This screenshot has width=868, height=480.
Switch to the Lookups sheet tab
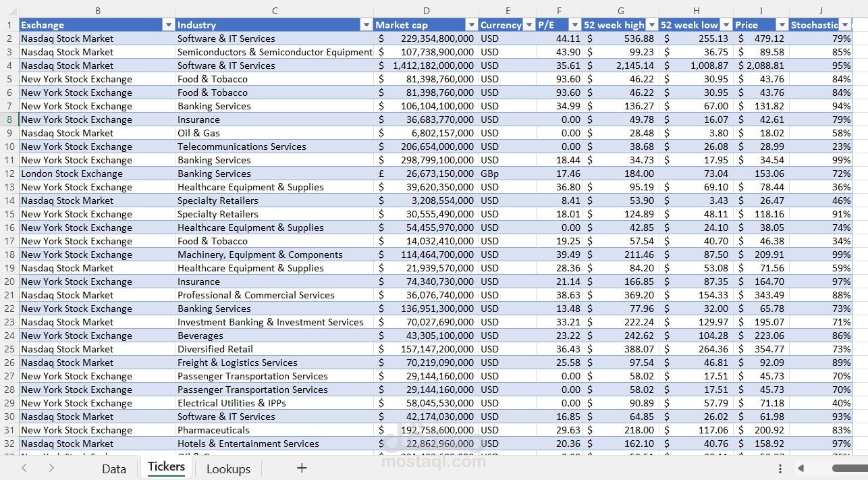228,468
